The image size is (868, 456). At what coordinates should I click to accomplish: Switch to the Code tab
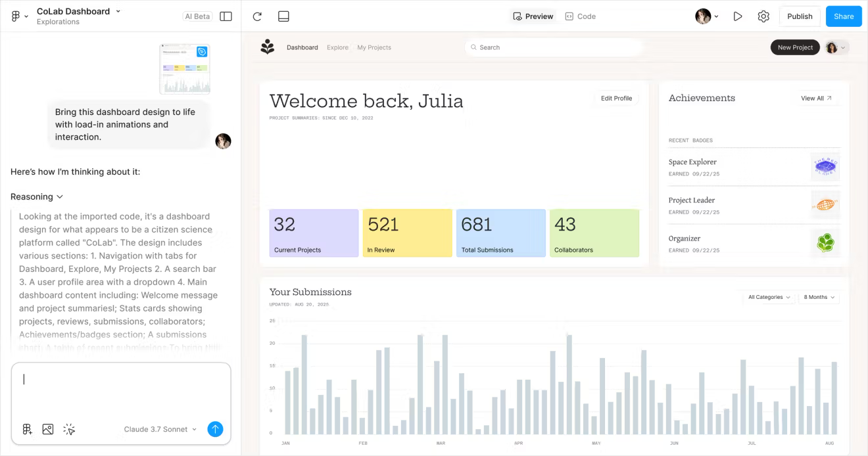coord(580,16)
